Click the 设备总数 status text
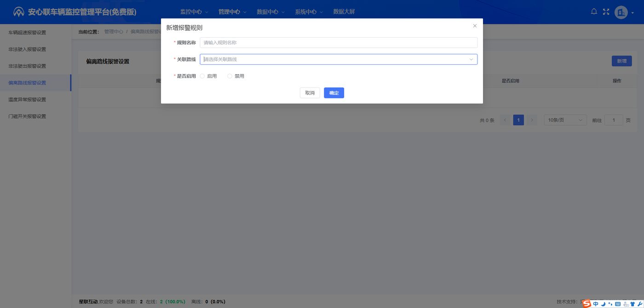 [x=130, y=302]
